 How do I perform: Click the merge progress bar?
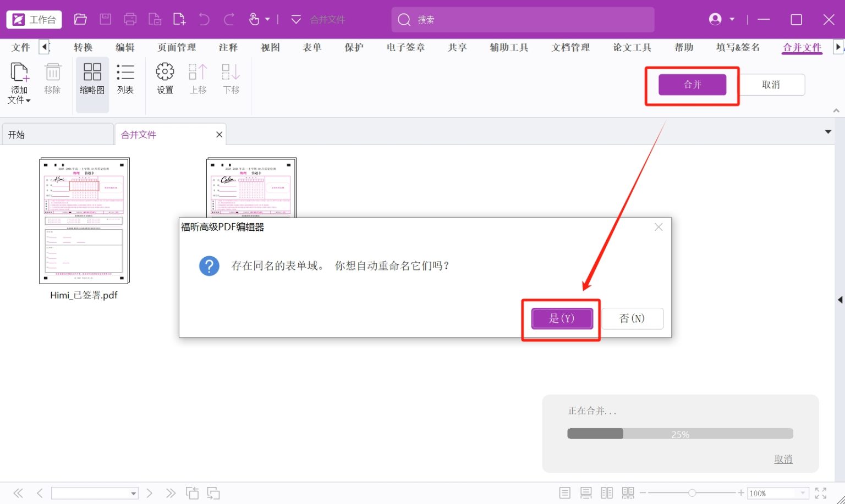click(x=680, y=434)
